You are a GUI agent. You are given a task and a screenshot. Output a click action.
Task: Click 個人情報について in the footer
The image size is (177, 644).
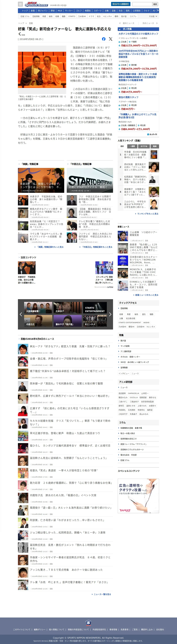point(56,630)
